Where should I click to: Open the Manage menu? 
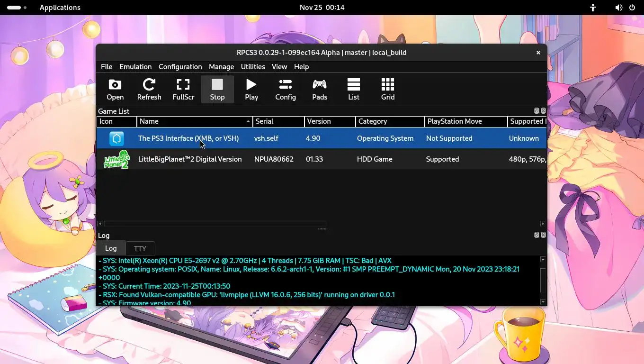[x=221, y=67]
